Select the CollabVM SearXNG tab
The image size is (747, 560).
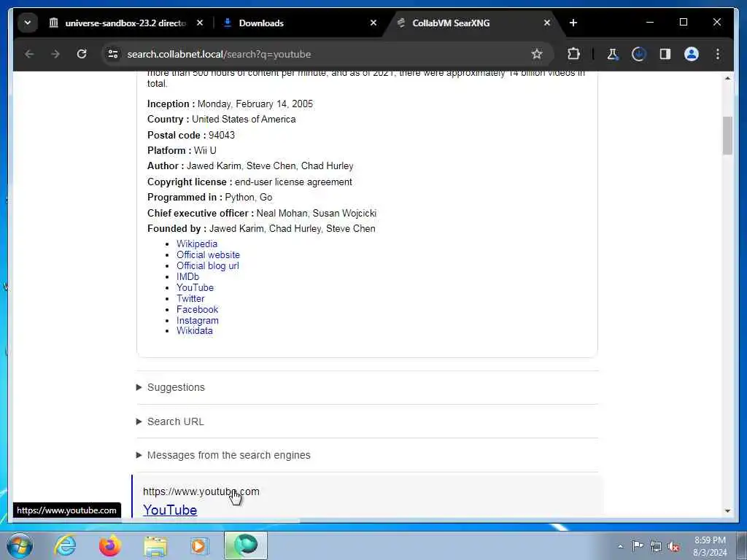coord(451,23)
